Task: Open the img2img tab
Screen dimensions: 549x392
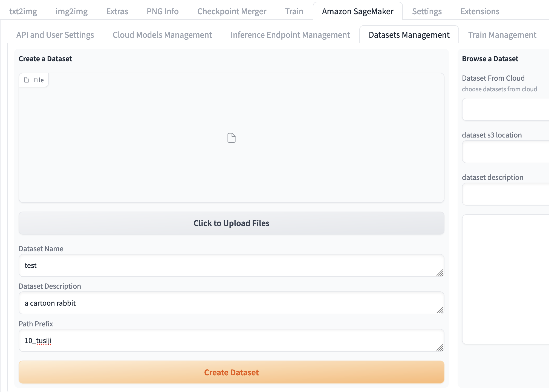Action: pos(71,11)
